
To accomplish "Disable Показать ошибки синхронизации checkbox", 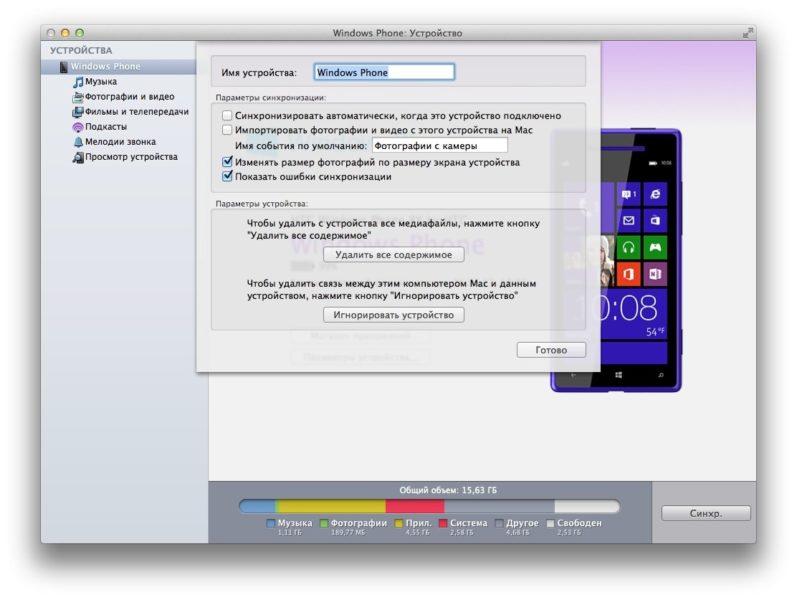I will [x=227, y=176].
